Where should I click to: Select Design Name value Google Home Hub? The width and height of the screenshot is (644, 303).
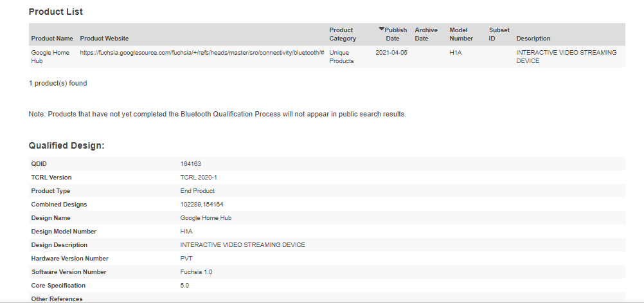tap(206, 218)
